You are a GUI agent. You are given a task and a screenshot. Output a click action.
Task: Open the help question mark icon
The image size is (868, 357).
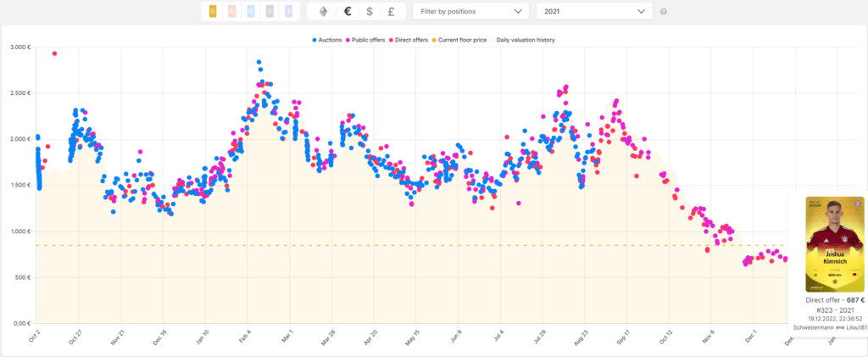663,11
